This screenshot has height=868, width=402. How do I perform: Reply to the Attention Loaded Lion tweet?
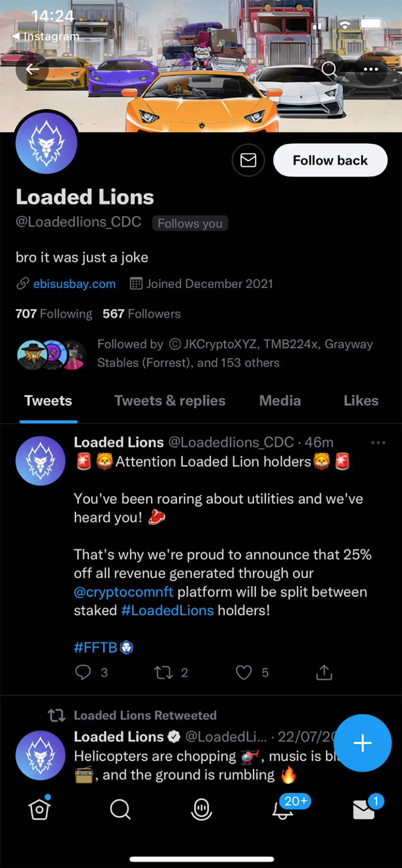coord(83,672)
